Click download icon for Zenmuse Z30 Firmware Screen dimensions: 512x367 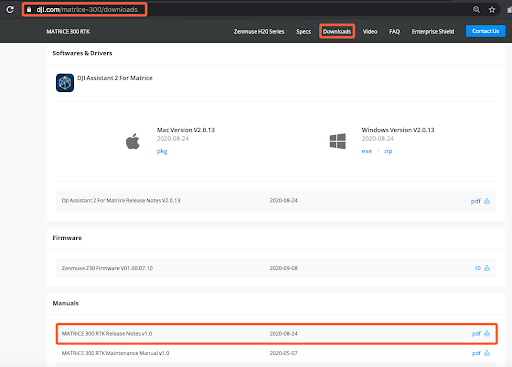coord(487,268)
